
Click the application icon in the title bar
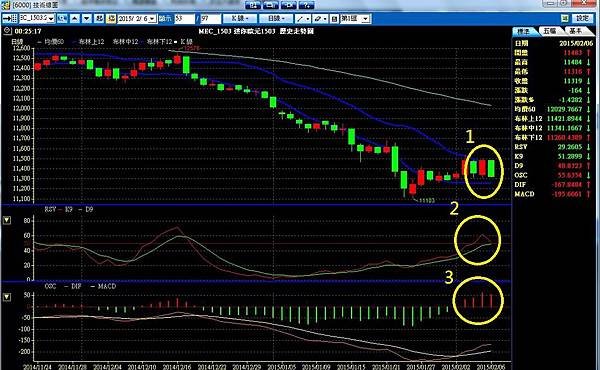(x=5, y=5)
